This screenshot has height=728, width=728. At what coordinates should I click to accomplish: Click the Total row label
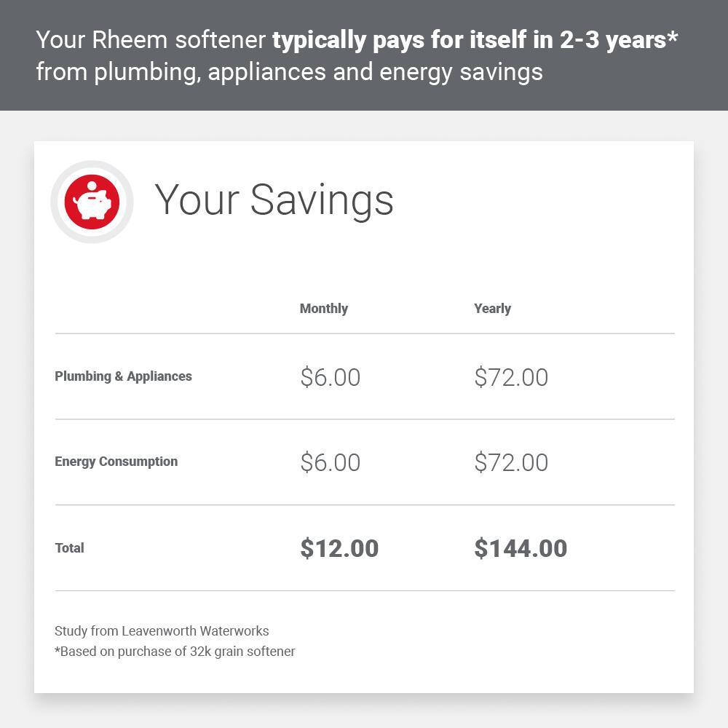tap(69, 548)
